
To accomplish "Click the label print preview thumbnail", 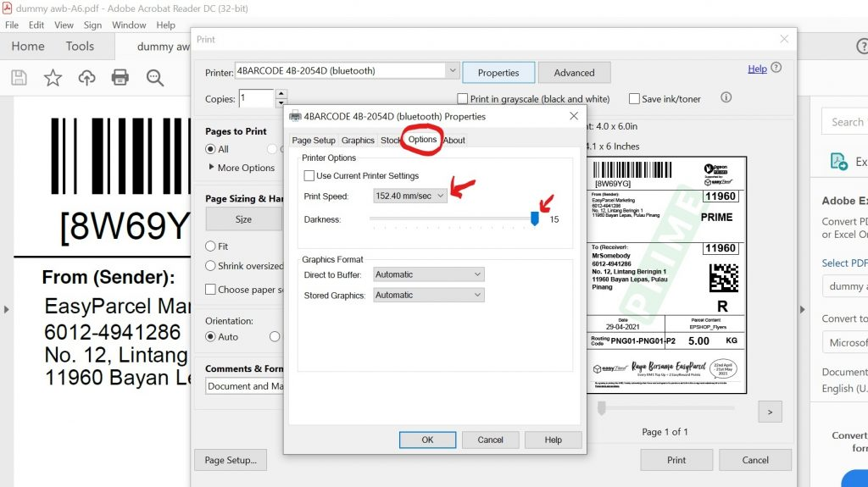I will tap(666, 275).
